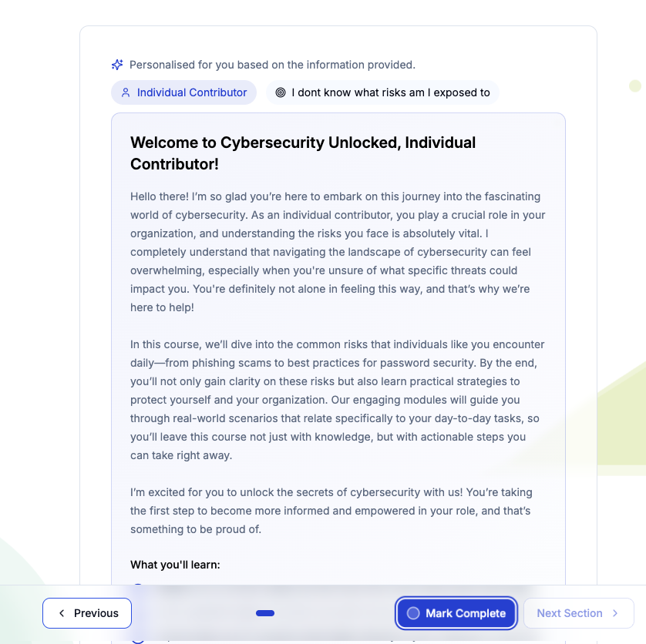Click the 'What you'll learn:' subheading
The width and height of the screenshot is (646, 644).
(x=175, y=565)
